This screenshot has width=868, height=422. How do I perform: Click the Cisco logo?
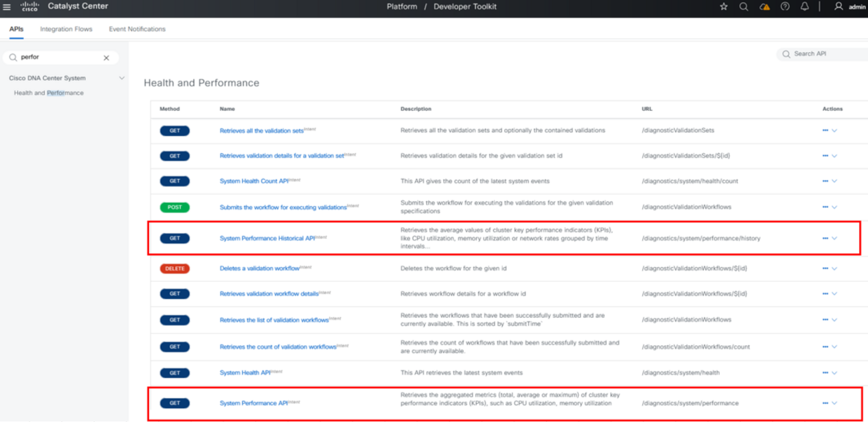coord(30,7)
